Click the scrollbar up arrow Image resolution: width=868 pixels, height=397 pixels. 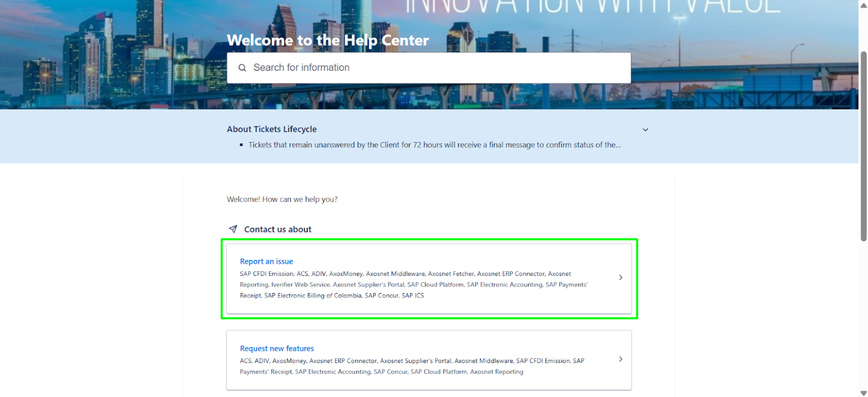pyautogui.click(x=863, y=5)
